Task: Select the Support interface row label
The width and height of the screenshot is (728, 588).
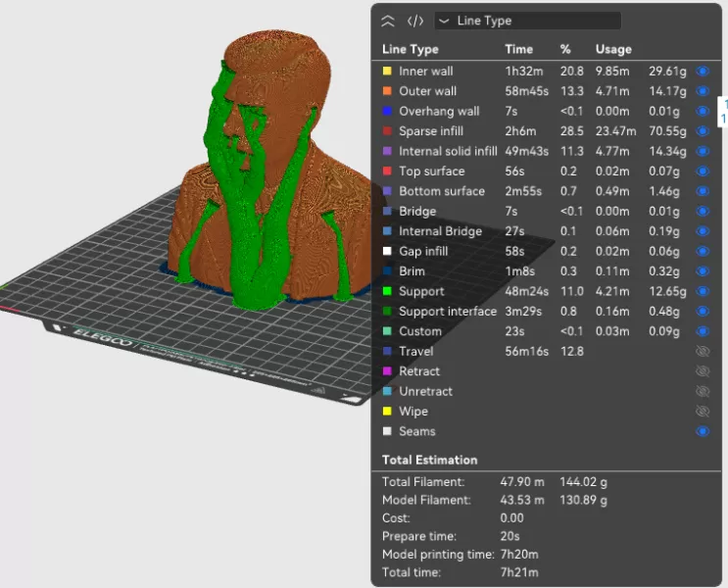Action: point(448,312)
